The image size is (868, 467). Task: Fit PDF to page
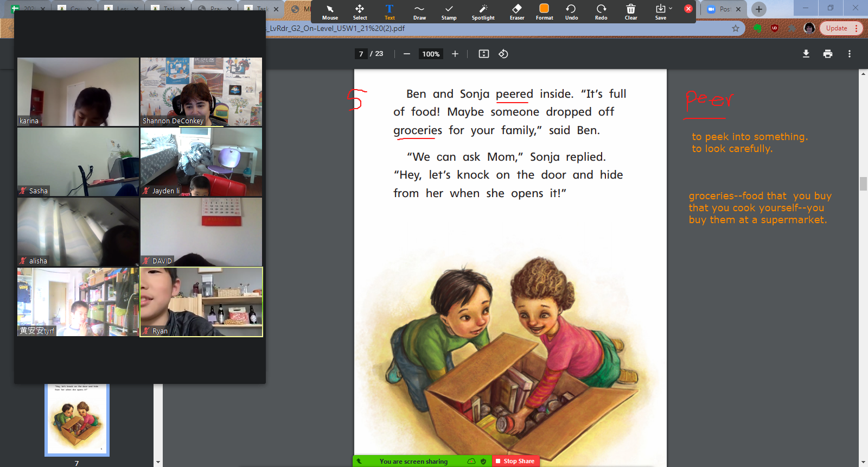tap(484, 54)
